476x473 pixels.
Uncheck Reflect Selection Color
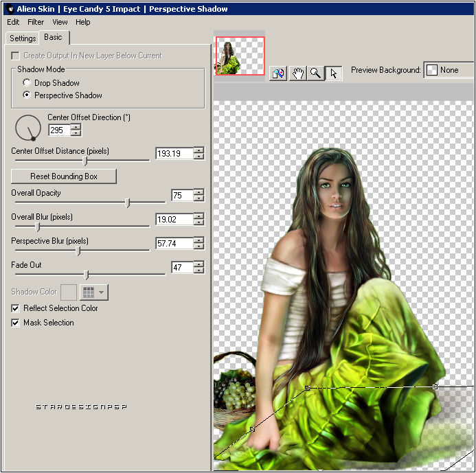(15, 308)
